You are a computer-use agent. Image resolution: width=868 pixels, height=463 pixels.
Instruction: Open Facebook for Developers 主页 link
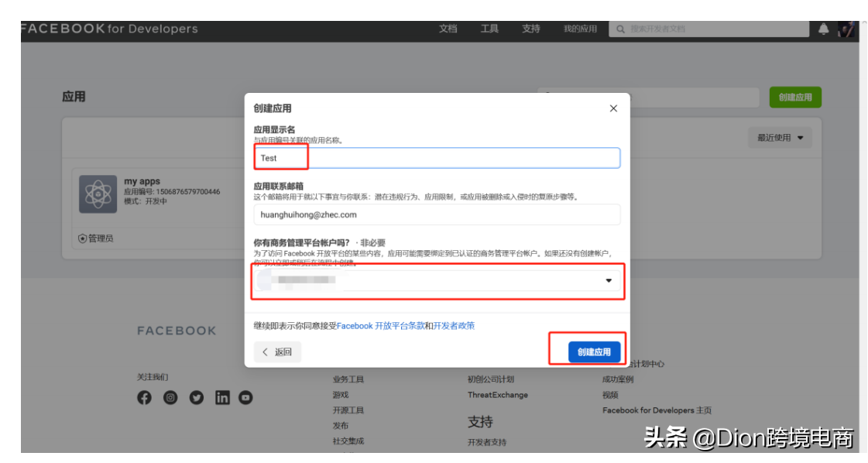click(x=657, y=410)
